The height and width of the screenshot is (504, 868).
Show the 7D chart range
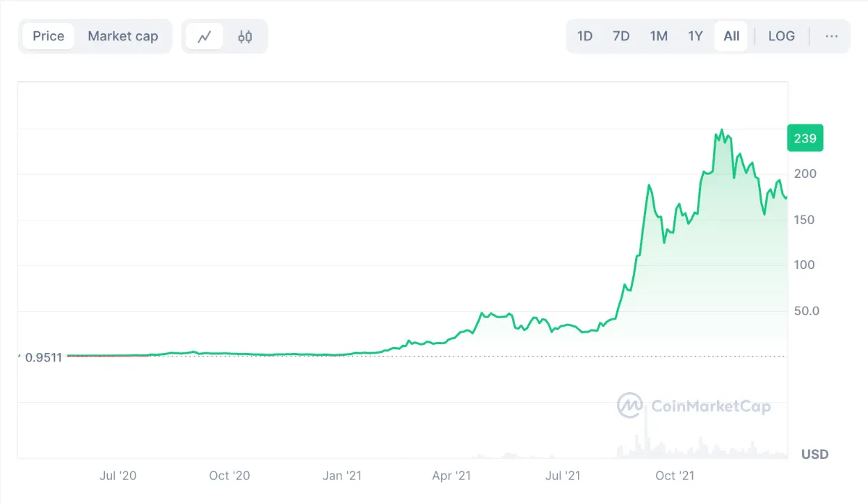(621, 36)
